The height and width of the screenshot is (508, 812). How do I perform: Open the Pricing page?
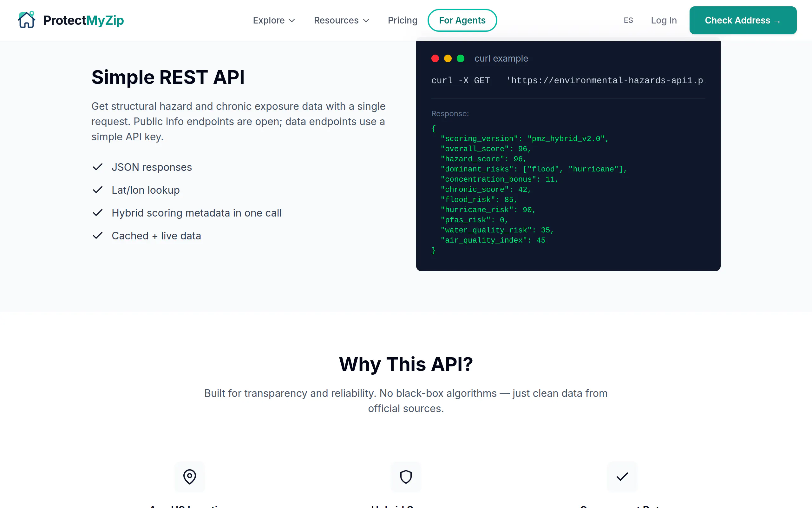pyautogui.click(x=402, y=21)
